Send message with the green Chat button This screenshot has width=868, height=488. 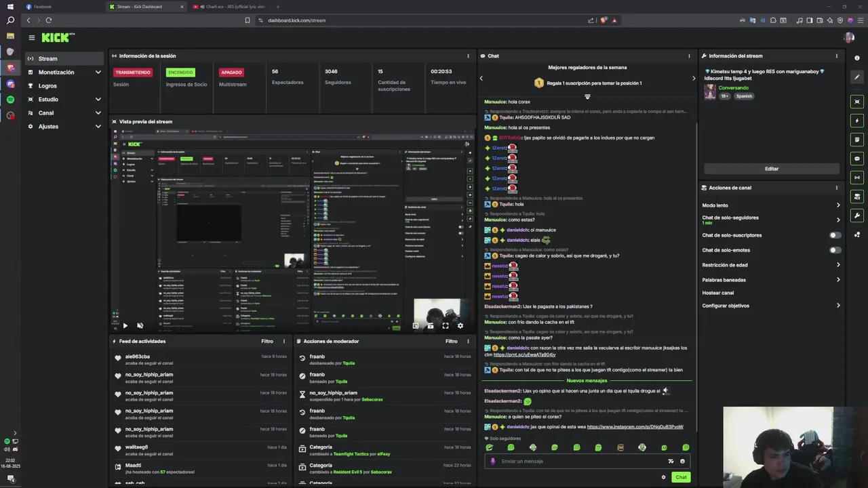coord(681,477)
